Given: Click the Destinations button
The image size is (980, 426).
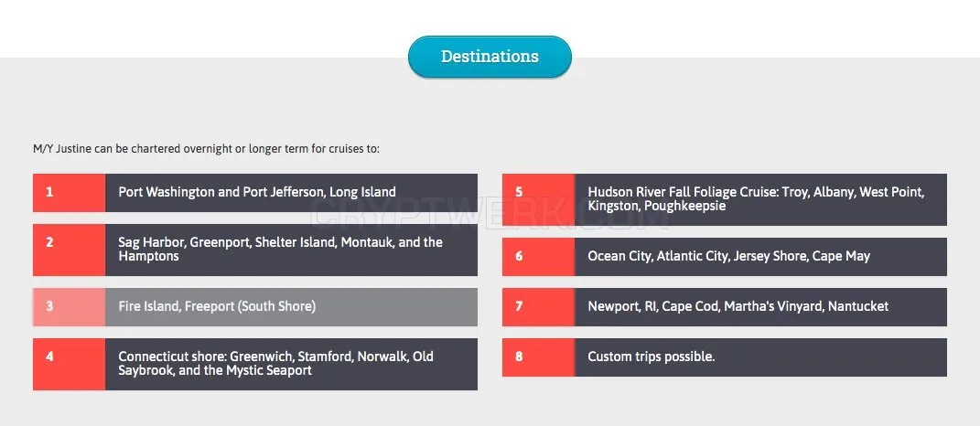Looking at the screenshot, I should click(490, 56).
